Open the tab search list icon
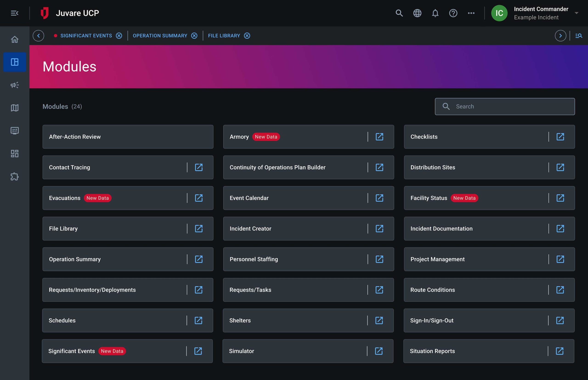 point(579,36)
